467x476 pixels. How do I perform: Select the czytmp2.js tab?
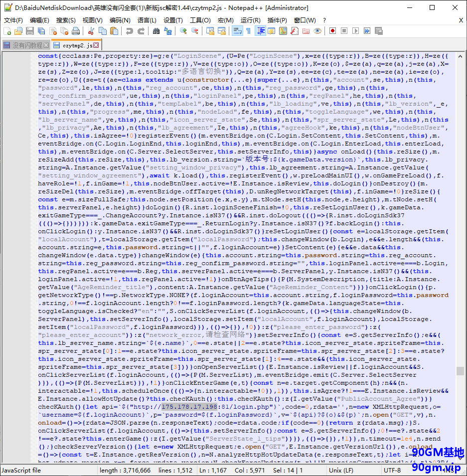tap(76, 45)
